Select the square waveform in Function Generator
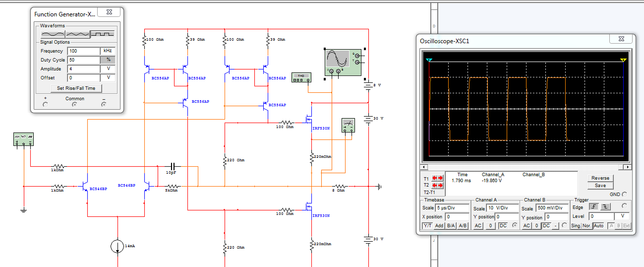The image size is (644, 267). pos(102,34)
